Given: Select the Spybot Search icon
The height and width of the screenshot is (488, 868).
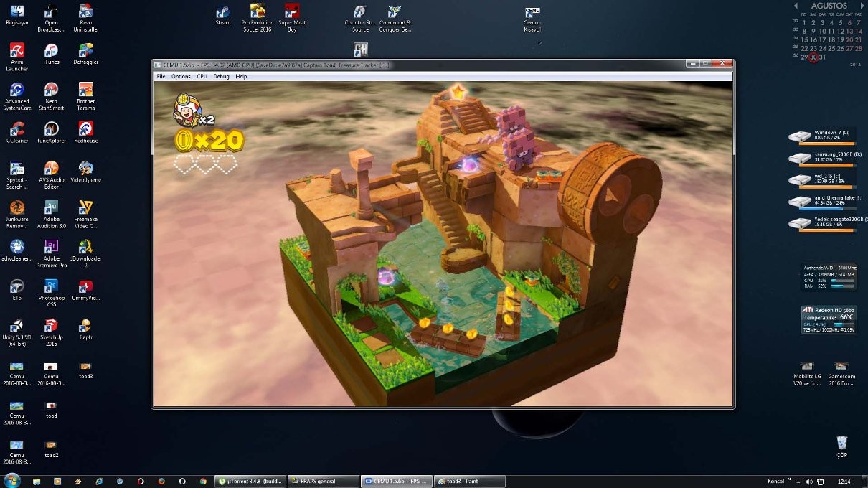Looking at the screenshot, I should point(17,175).
